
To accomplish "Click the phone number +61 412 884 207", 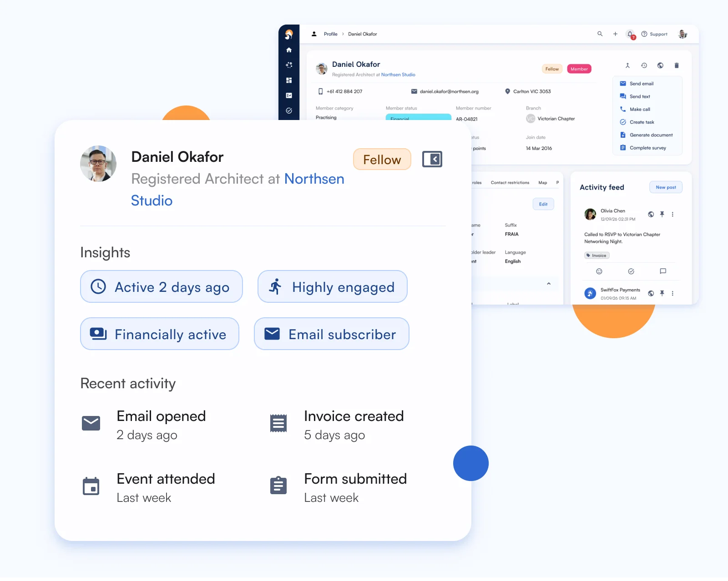I will tap(344, 91).
